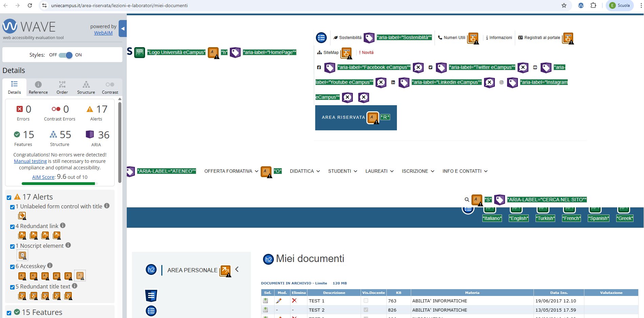Open the Scuola browser profile menu

tap(620, 5)
